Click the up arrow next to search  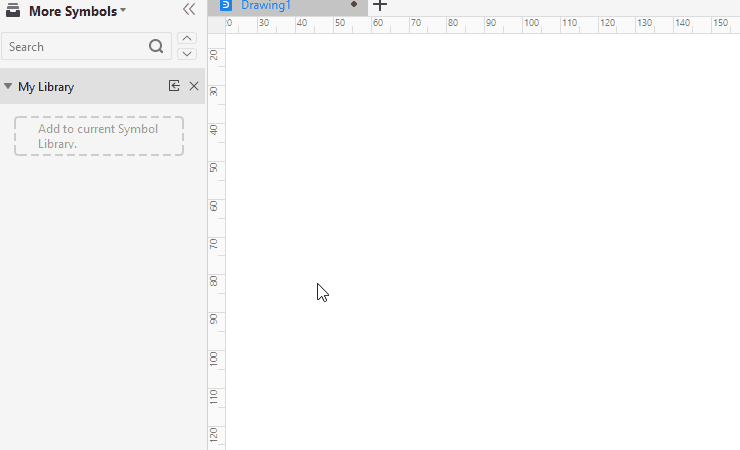point(187,38)
